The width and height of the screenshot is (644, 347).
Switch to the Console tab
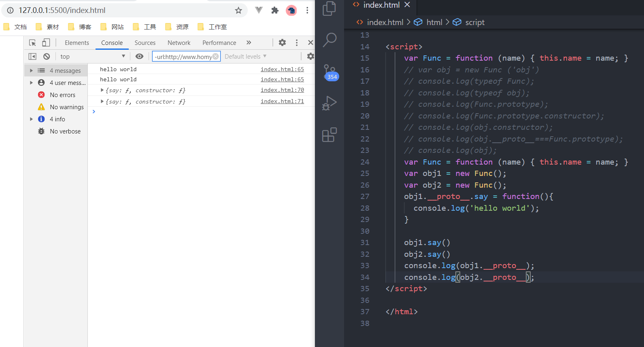point(112,42)
